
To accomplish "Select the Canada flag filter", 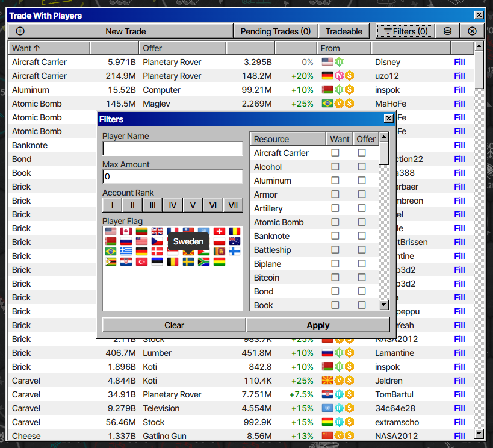I will tap(126, 231).
